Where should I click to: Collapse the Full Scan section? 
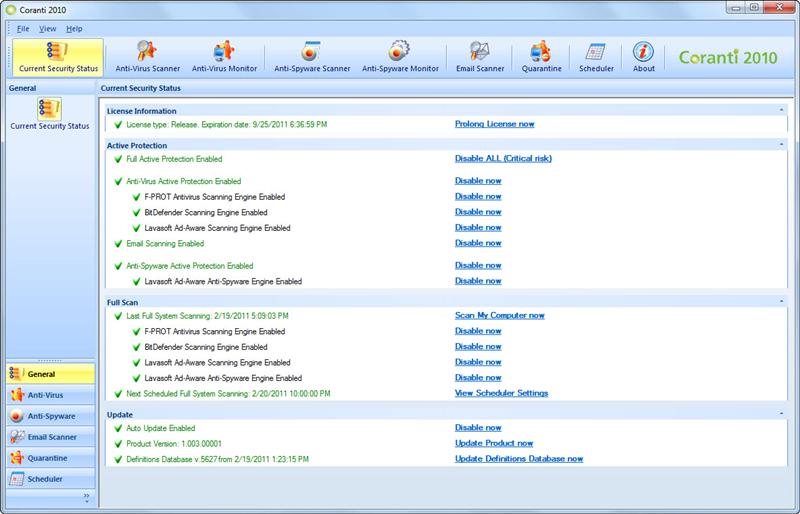coord(781,302)
